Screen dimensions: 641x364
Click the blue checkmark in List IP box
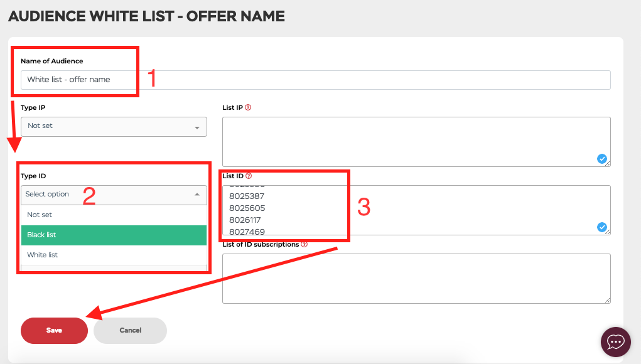coord(601,159)
